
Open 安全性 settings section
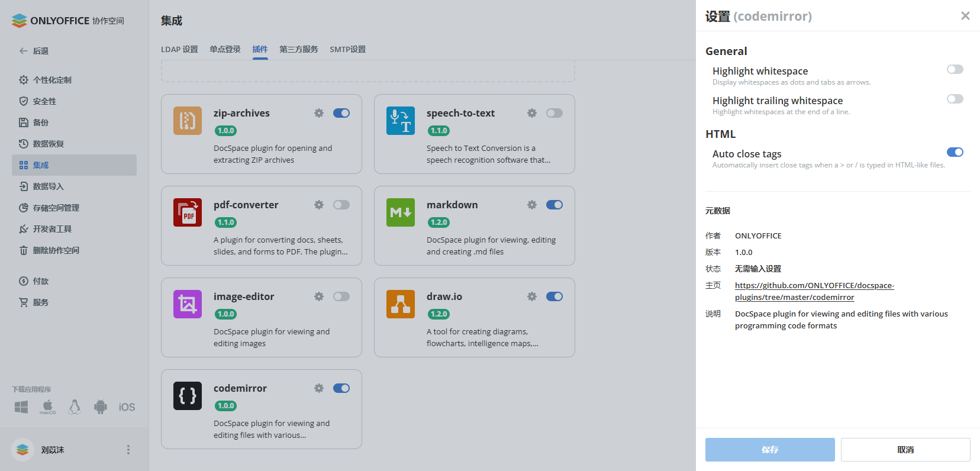[x=74, y=101]
